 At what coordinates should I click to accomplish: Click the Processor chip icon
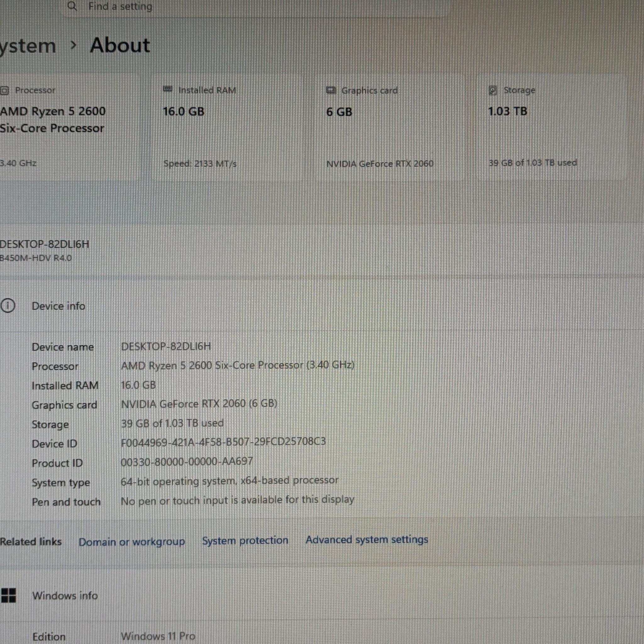click(4, 90)
